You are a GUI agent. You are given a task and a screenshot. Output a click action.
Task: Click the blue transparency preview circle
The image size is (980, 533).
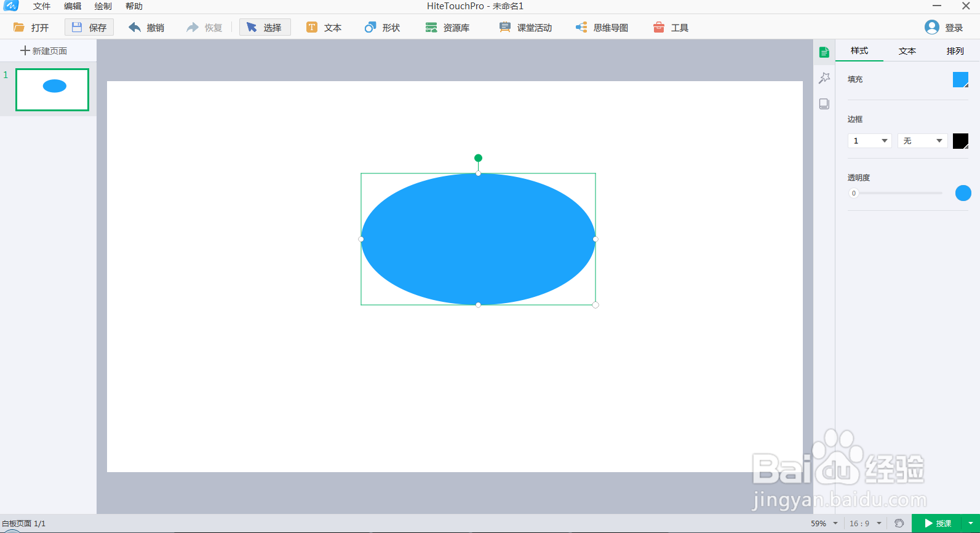[x=963, y=193]
